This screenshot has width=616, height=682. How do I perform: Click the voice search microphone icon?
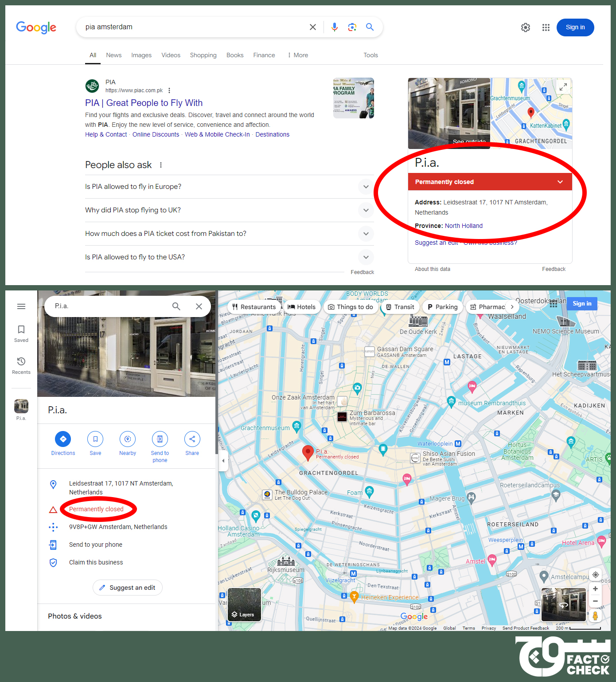coord(335,27)
